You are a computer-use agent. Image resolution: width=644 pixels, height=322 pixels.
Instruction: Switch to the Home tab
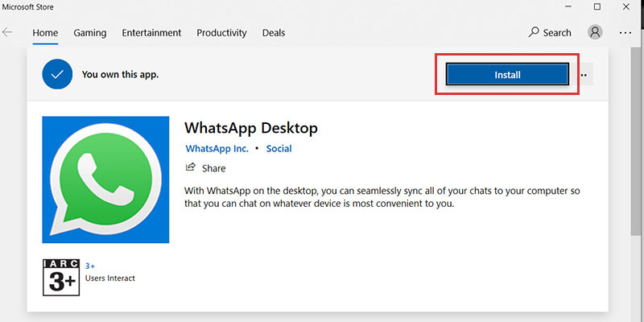click(45, 33)
